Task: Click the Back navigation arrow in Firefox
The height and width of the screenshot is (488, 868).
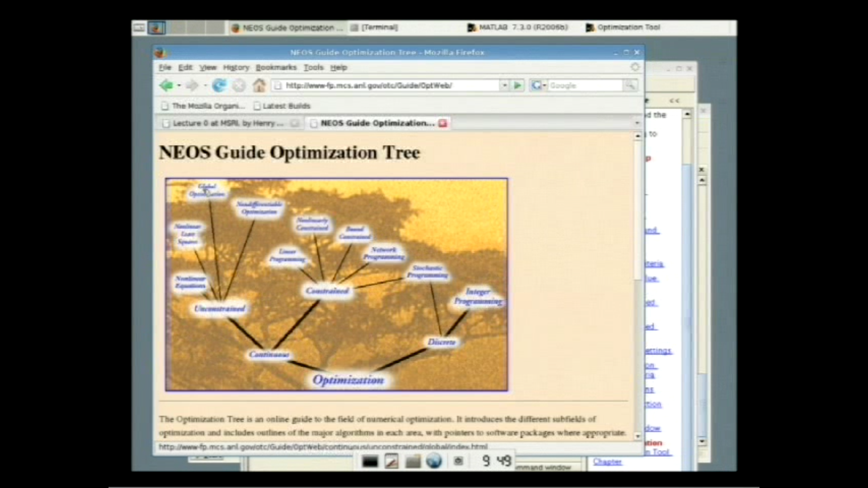Action: [x=167, y=85]
